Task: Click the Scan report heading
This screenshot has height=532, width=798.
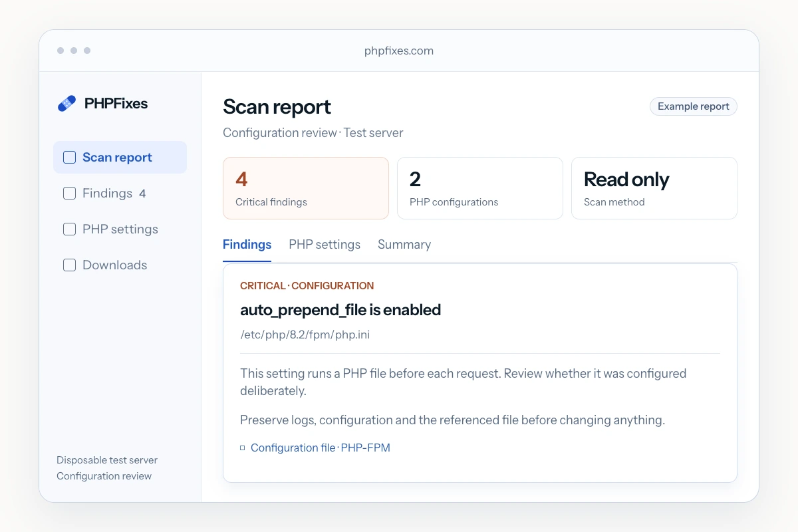Action: tap(277, 106)
